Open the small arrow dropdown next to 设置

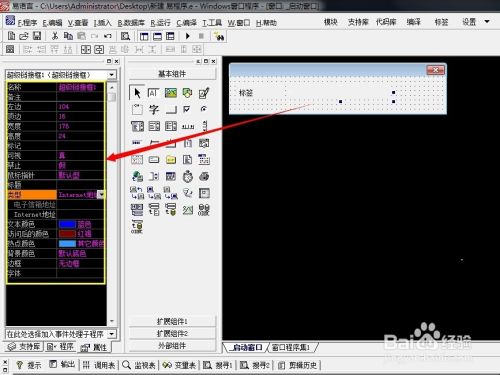pos(487,22)
